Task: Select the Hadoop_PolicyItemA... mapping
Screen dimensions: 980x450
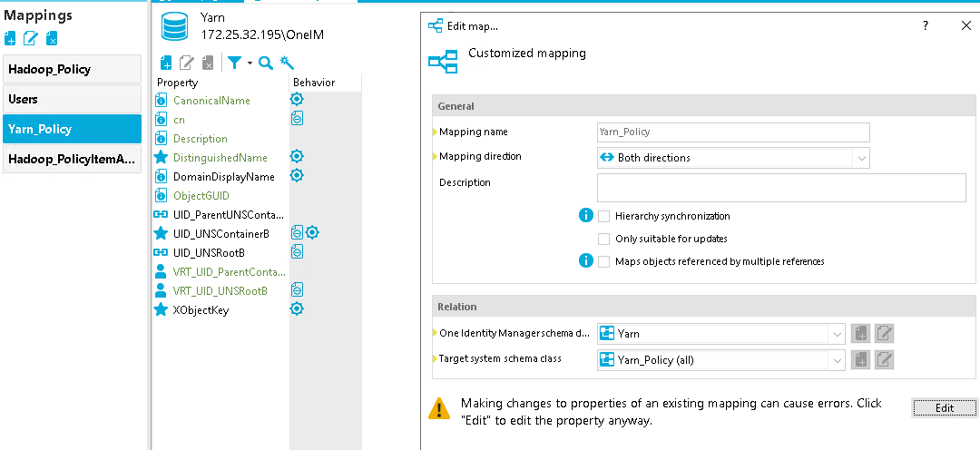Action: tap(72, 159)
